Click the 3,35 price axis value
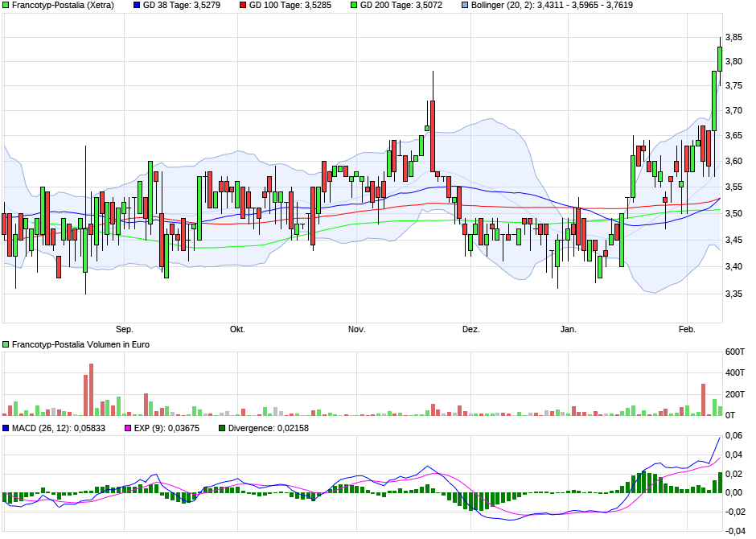Viewport: 756px width, 539px height. click(x=733, y=294)
